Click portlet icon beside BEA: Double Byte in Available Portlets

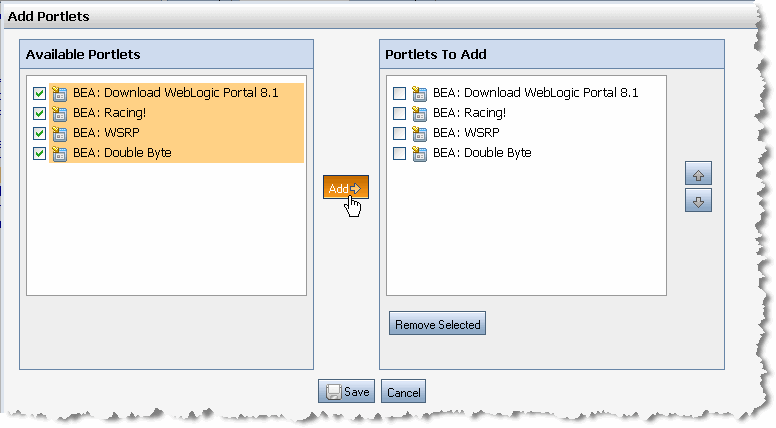pyautogui.click(x=59, y=153)
